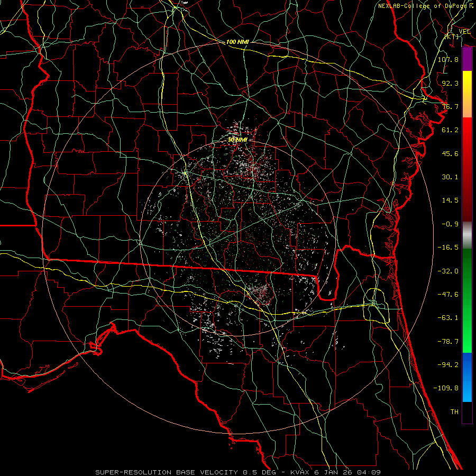The image size is (476, 476).
Task: Click the 107.8 value on velocity scale
Action: [448, 59]
